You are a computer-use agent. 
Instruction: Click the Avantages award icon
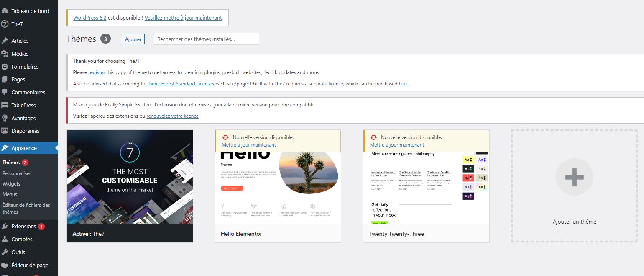click(x=5, y=118)
